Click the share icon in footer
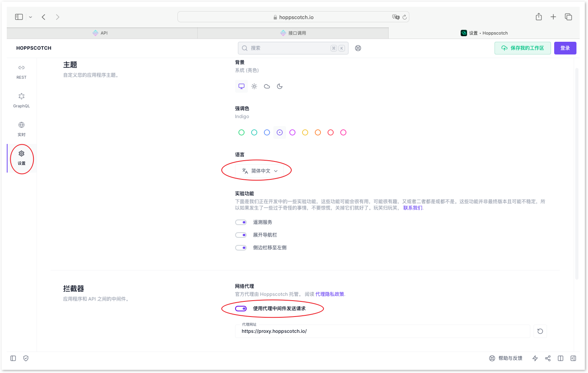This screenshot has width=588, height=373. 548,358
